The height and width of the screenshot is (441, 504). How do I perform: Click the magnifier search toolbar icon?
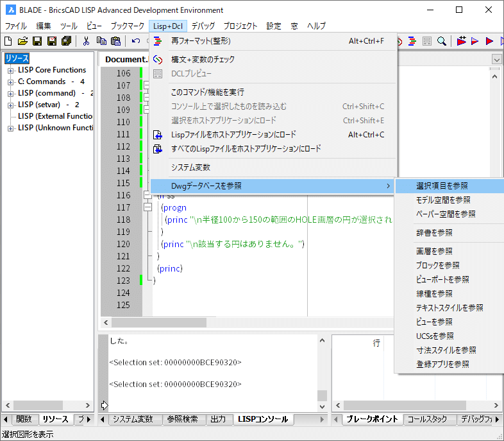tap(442, 41)
